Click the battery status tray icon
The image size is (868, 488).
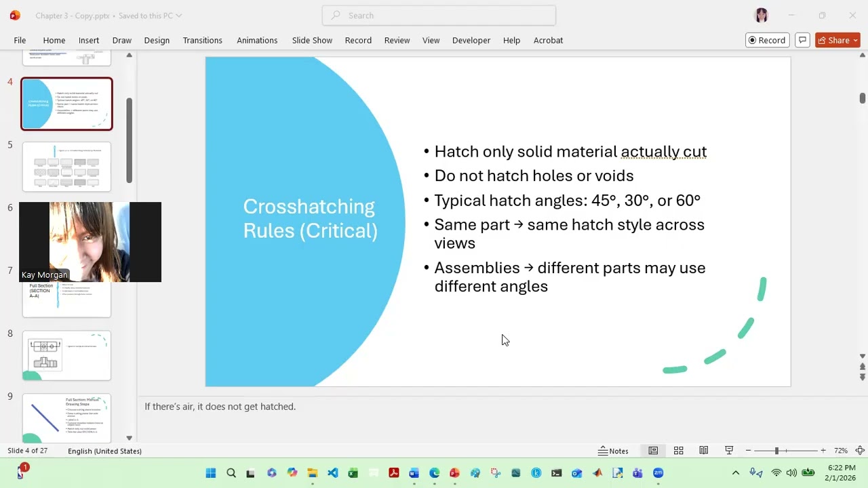click(808, 473)
